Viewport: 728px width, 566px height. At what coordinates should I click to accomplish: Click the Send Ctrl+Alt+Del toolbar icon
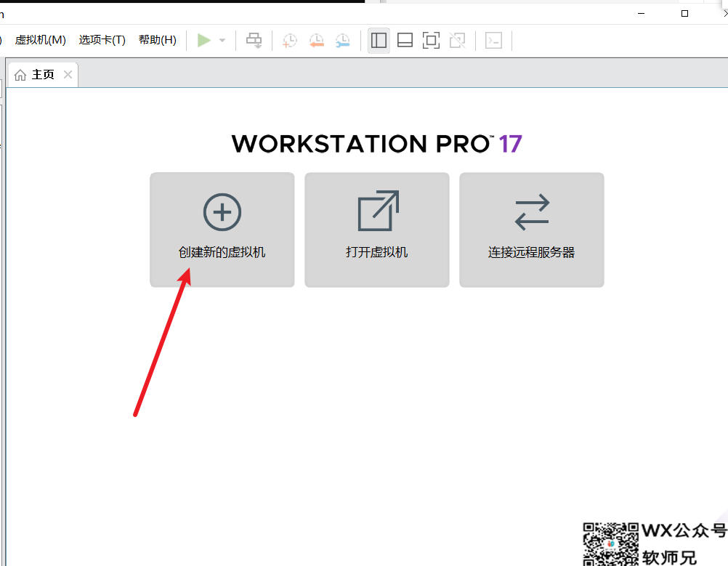point(254,41)
